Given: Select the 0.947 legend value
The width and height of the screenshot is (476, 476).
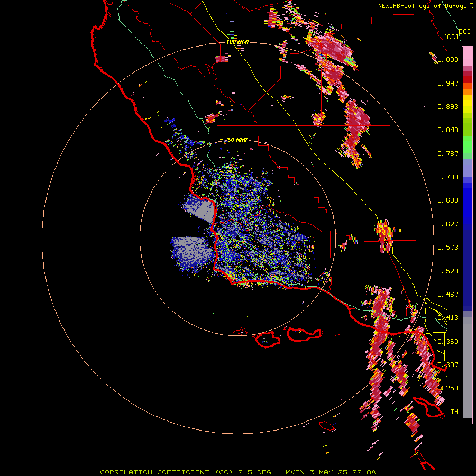Looking at the screenshot, I should coord(448,83).
